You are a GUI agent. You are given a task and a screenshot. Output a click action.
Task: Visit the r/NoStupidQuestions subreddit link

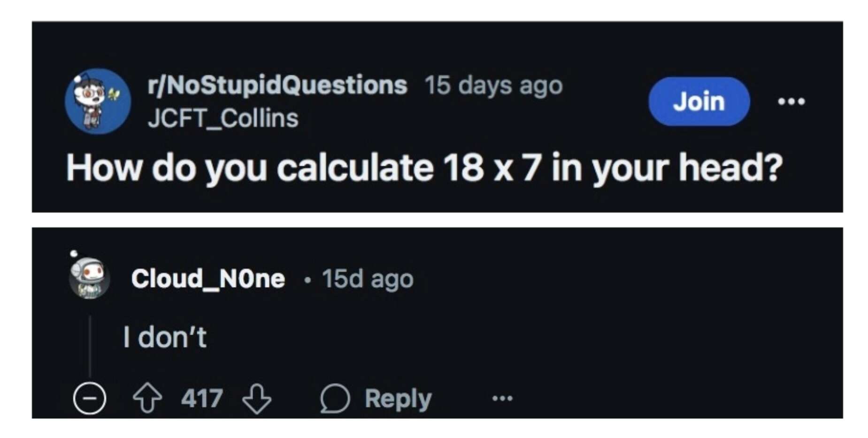point(277,85)
